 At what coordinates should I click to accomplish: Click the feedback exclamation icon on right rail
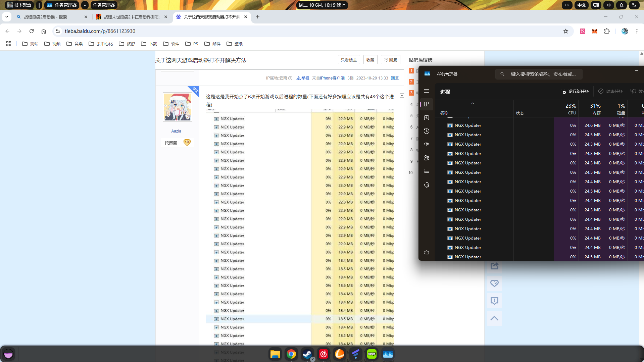point(494,301)
